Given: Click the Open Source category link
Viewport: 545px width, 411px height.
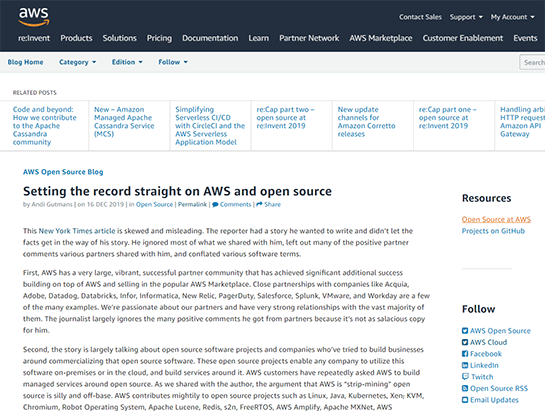Looking at the screenshot, I should [x=154, y=204].
